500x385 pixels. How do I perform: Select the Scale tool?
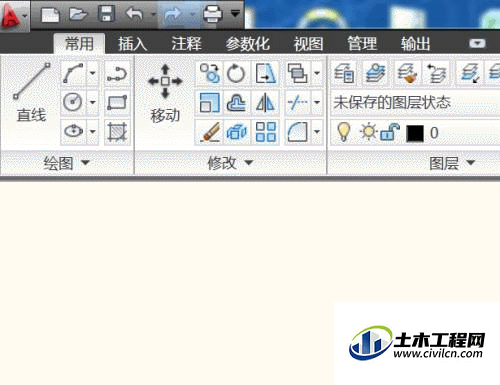point(209,102)
